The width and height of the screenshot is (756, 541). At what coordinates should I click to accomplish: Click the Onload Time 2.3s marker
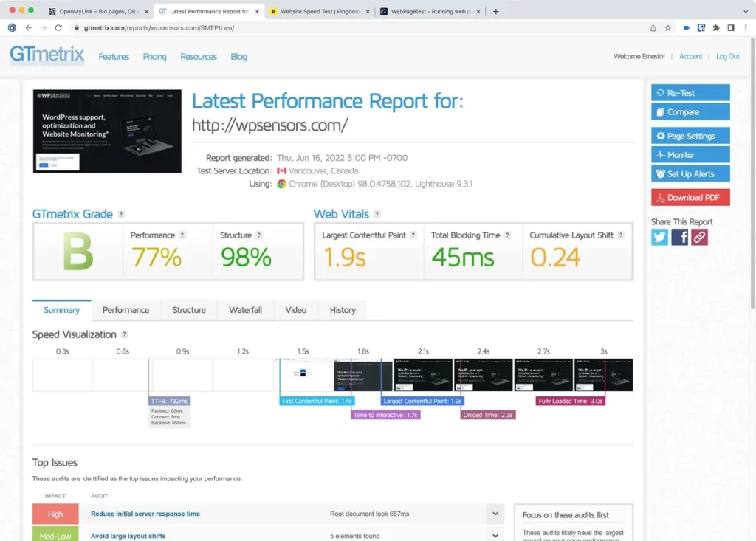pyautogui.click(x=487, y=415)
